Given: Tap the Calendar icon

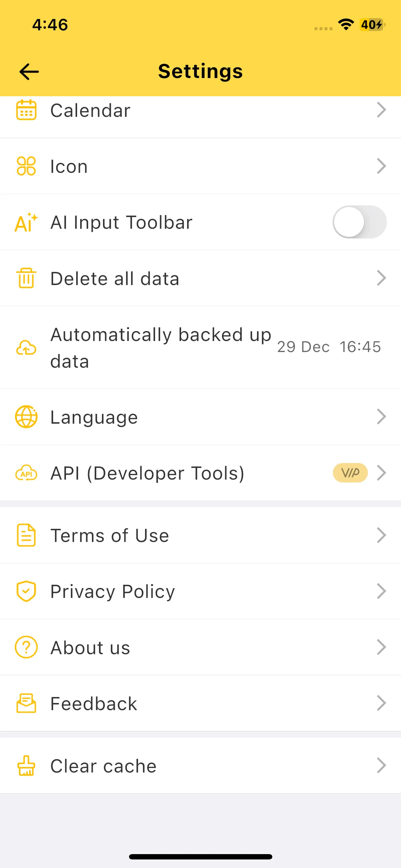Looking at the screenshot, I should click(26, 110).
